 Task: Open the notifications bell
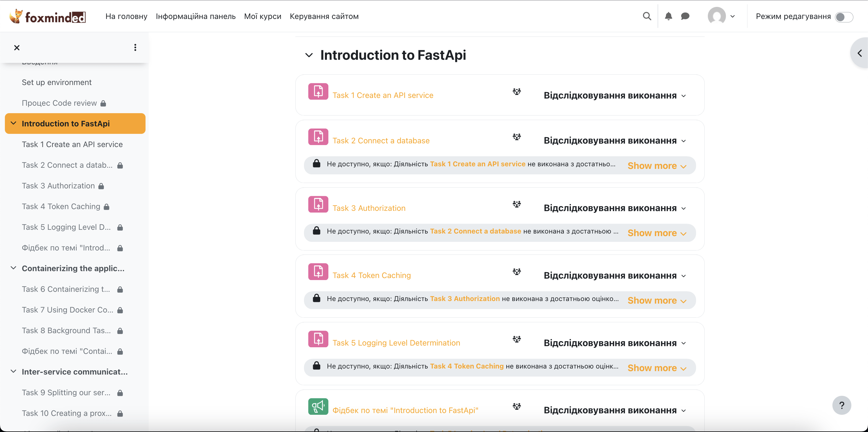(668, 16)
